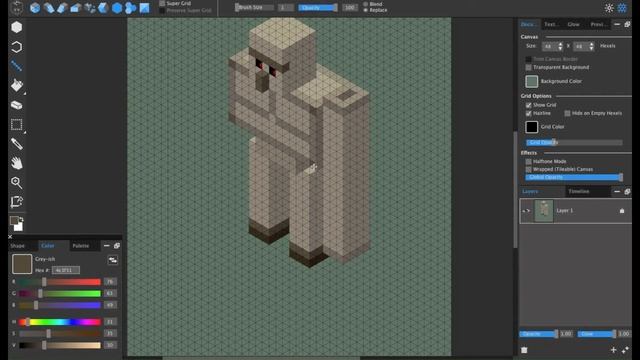The image size is (640, 360).
Task: Click the Layer 1 thumbnail
Action: click(x=544, y=211)
